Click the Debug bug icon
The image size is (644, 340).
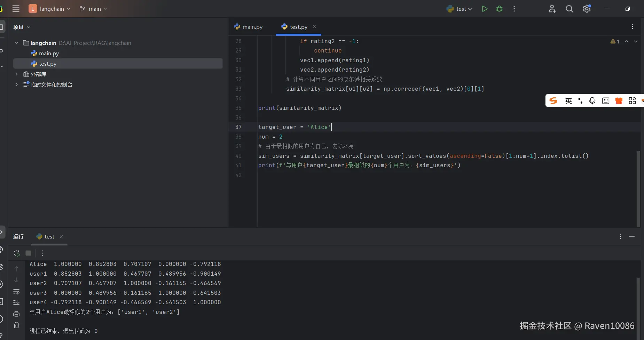499,9
